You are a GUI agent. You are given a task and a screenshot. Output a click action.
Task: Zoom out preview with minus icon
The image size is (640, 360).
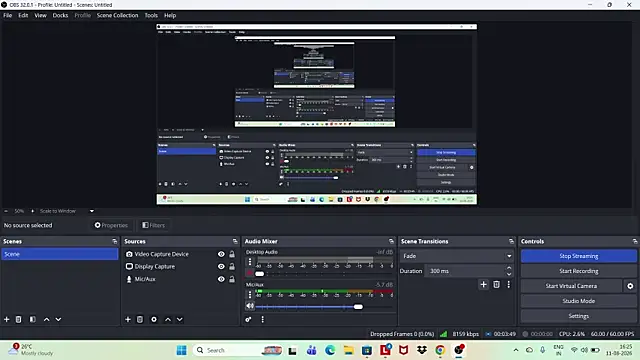(x=6, y=211)
